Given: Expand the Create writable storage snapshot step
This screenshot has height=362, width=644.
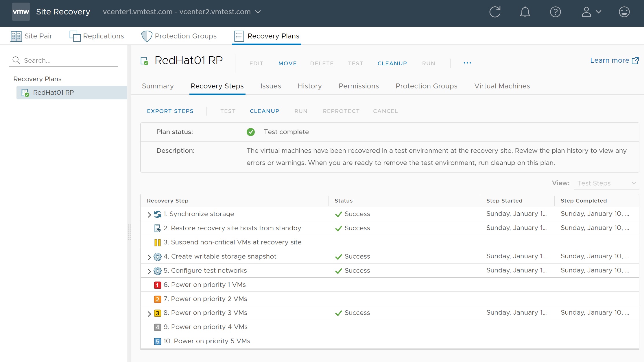Looking at the screenshot, I should point(149,257).
